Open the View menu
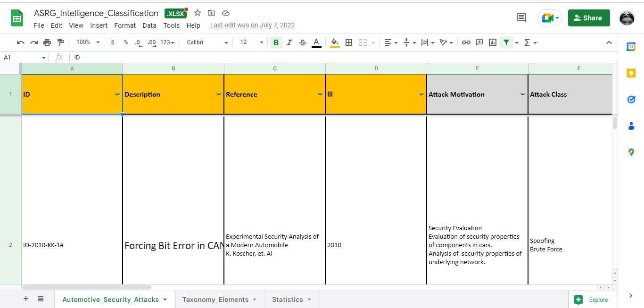Screen dimensions: 644x308 click(x=76, y=25)
